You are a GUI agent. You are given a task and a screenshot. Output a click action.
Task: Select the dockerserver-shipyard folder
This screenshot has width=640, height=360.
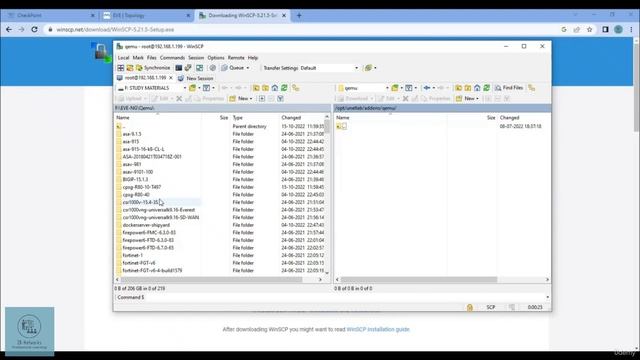146,225
